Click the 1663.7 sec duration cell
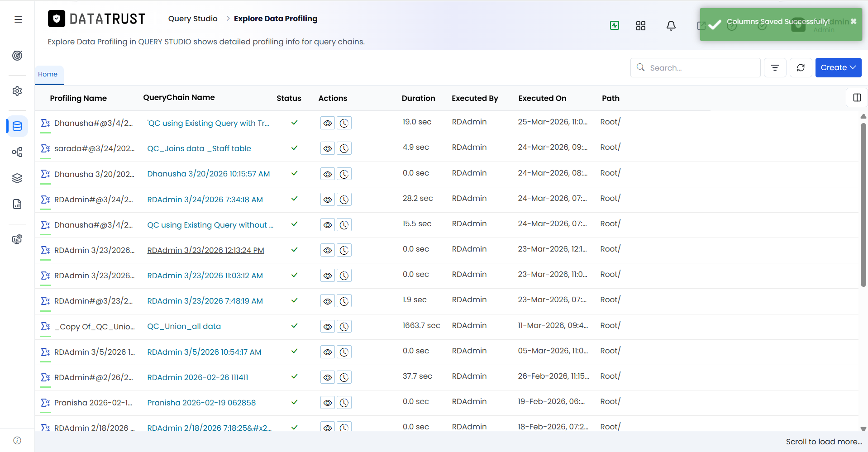 [421, 325]
